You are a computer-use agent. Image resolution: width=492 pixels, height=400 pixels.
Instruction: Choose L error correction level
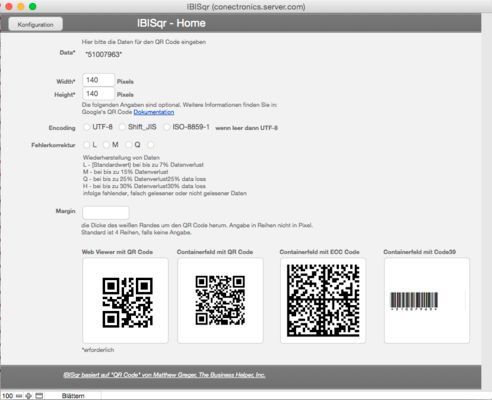click(87, 145)
